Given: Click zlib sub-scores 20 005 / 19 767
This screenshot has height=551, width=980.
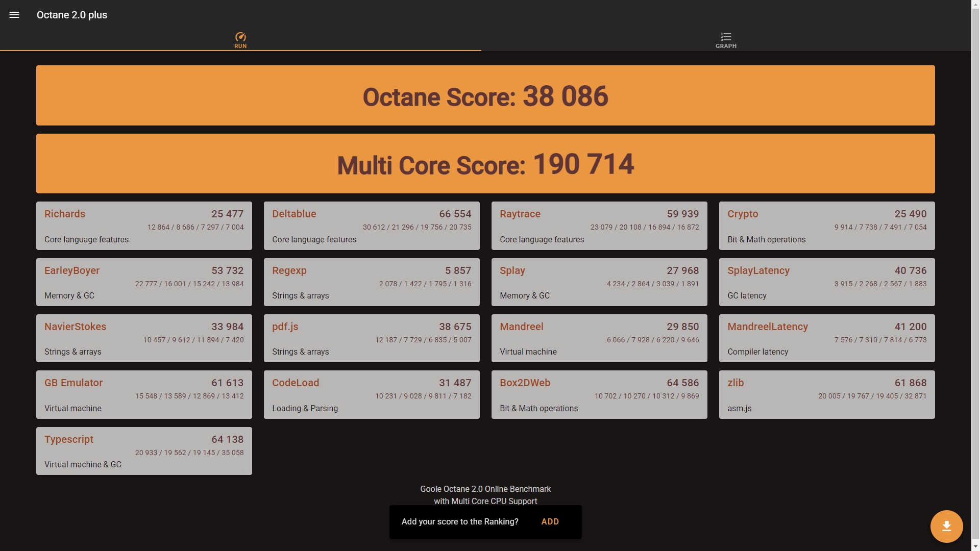Looking at the screenshot, I should click(844, 396).
